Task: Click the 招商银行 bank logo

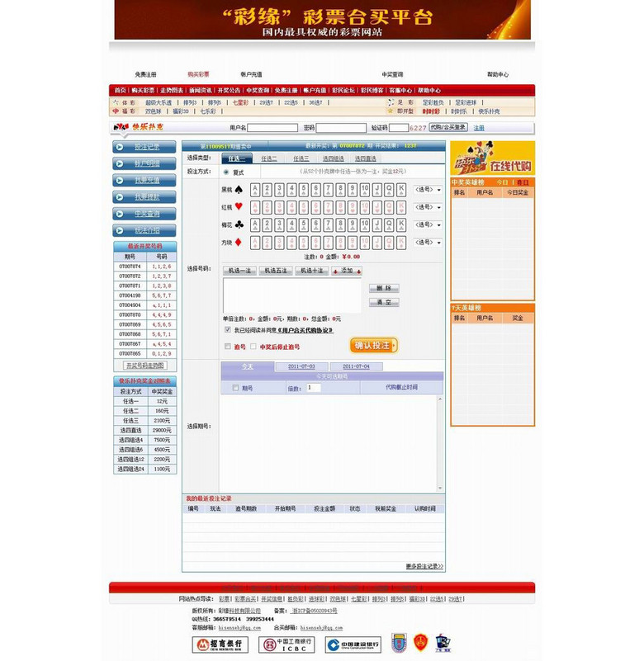Action: [220, 644]
